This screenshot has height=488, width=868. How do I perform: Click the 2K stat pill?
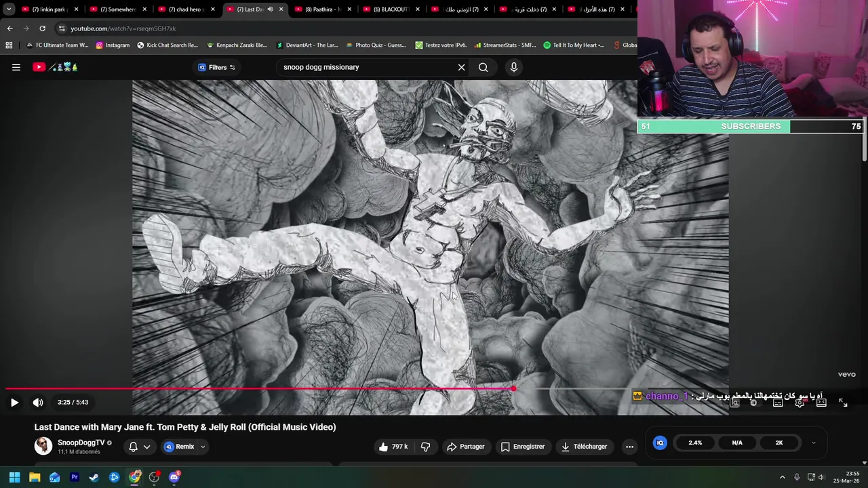click(x=779, y=443)
